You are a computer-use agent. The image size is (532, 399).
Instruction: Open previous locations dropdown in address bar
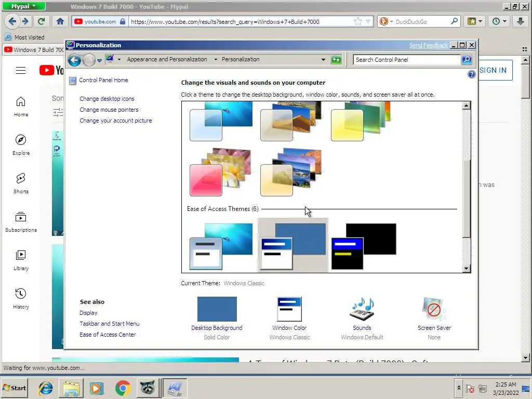point(323,60)
